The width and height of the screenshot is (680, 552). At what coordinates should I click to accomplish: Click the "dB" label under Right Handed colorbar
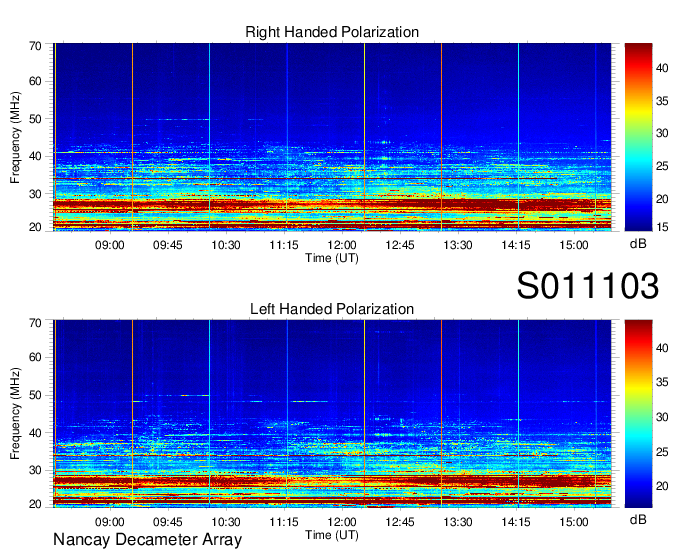coord(638,244)
